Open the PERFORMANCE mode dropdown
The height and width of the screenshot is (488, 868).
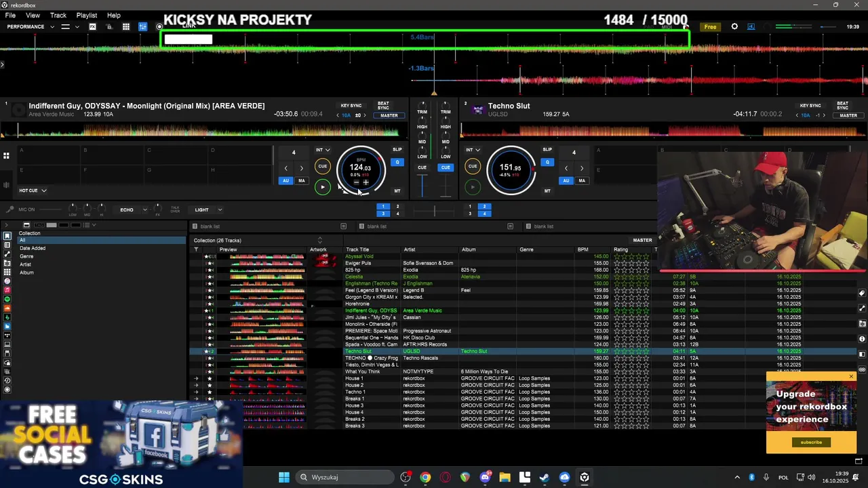tap(31, 27)
